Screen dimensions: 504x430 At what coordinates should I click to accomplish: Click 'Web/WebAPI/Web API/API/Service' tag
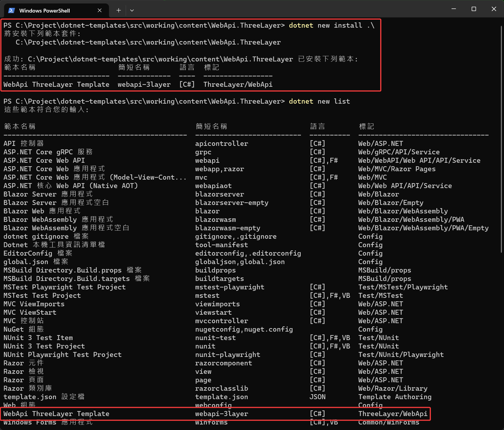click(420, 161)
